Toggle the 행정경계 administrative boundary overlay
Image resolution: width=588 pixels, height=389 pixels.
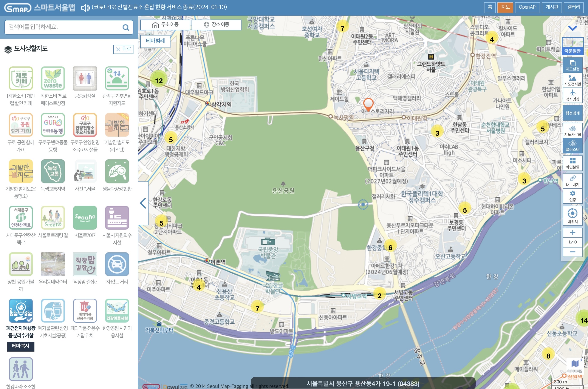tap(572, 113)
